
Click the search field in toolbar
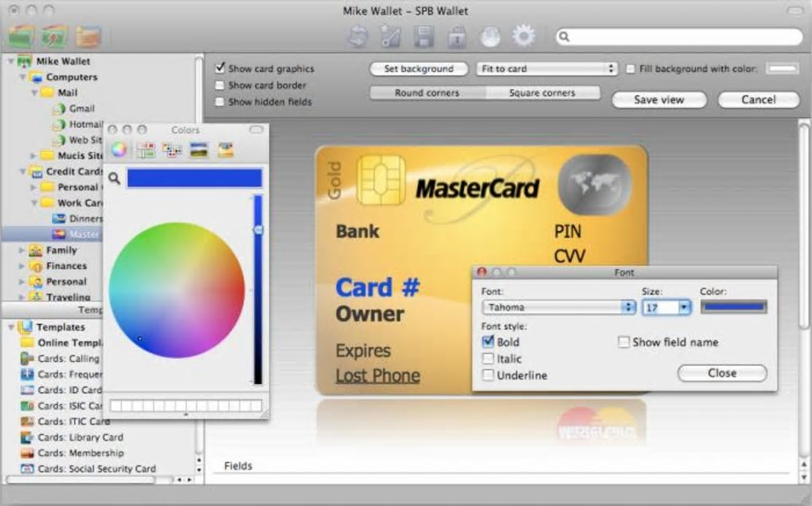[679, 37]
